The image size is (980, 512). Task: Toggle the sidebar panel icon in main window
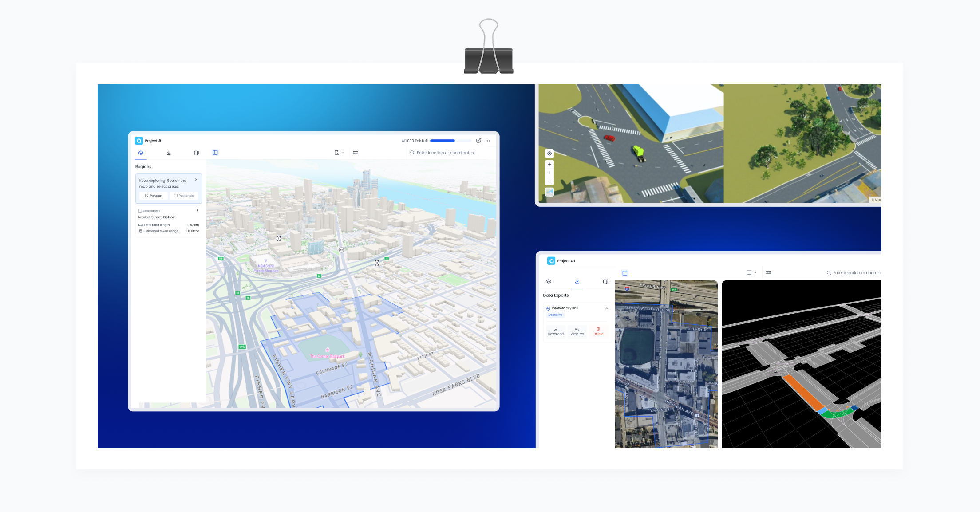[x=215, y=153]
